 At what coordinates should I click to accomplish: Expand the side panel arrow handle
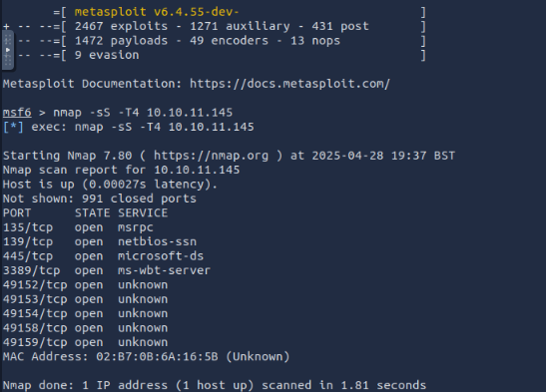(x=8, y=50)
